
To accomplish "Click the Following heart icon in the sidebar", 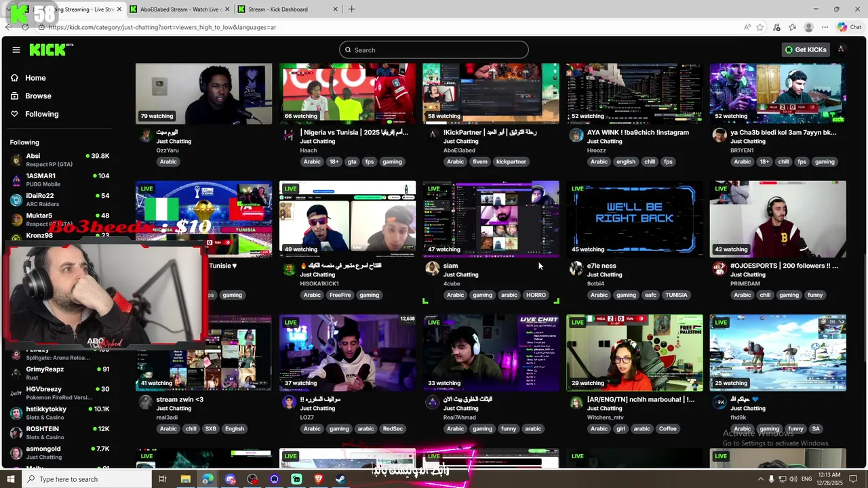I will coord(14,114).
